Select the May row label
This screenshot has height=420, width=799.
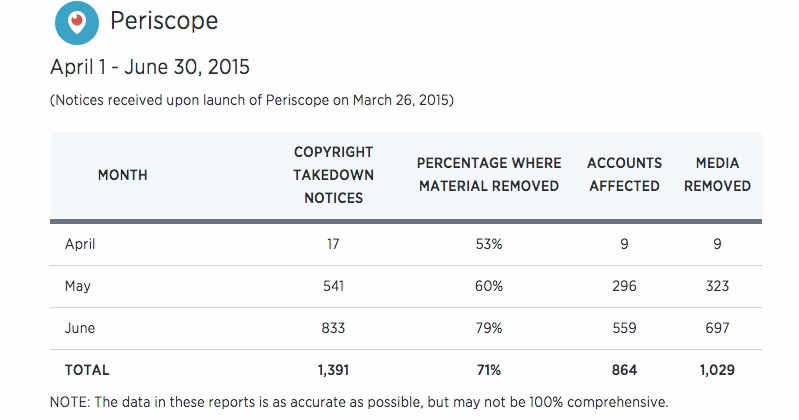(77, 286)
